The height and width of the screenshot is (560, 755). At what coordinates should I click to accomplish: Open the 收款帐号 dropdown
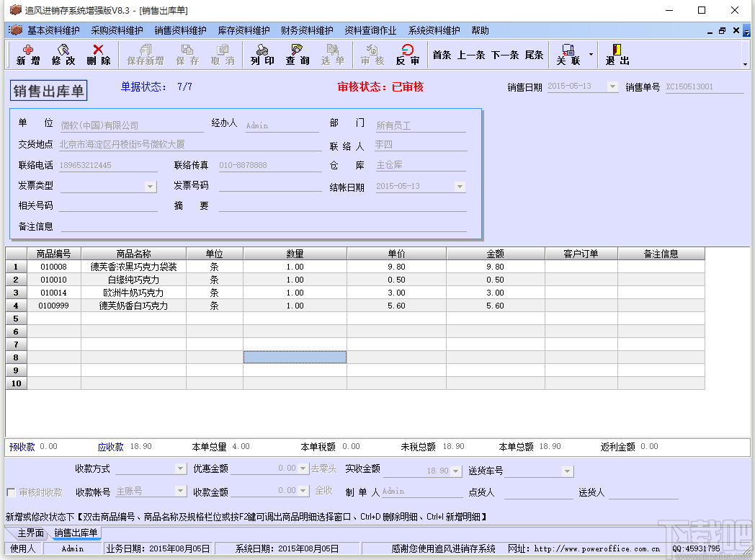pyautogui.click(x=180, y=491)
